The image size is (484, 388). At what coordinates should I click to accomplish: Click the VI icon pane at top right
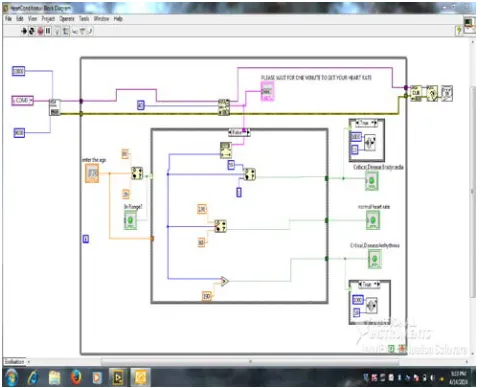point(470,25)
